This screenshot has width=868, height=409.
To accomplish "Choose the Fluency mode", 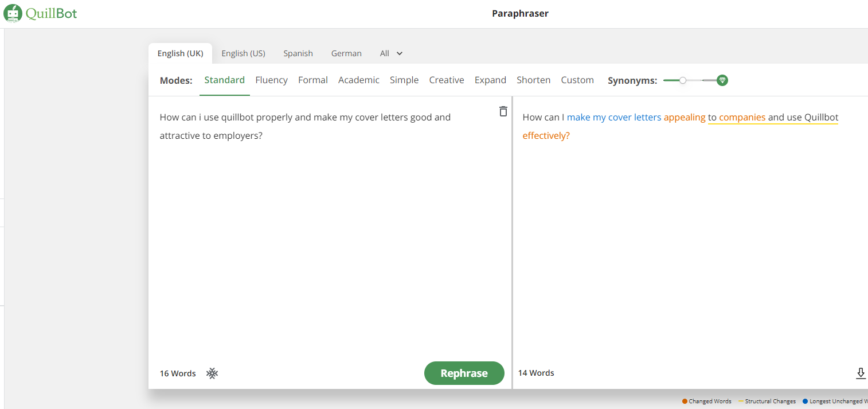I will tap(272, 80).
